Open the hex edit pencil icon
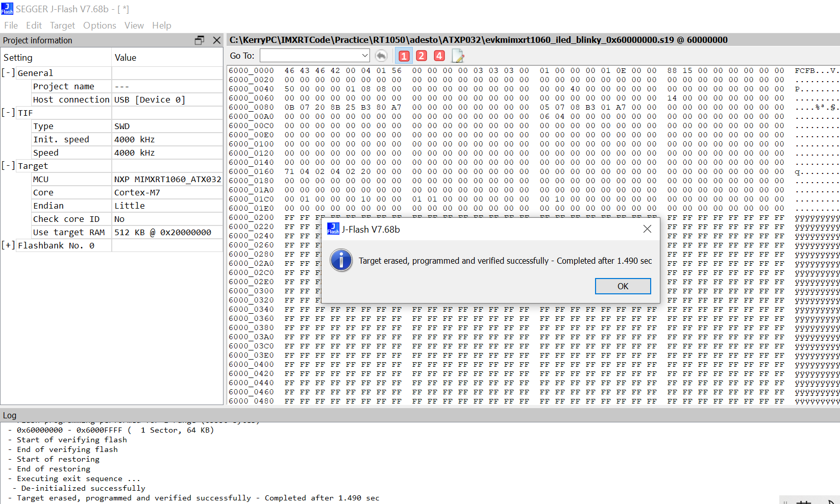The height and width of the screenshot is (504, 840). (x=457, y=56)
